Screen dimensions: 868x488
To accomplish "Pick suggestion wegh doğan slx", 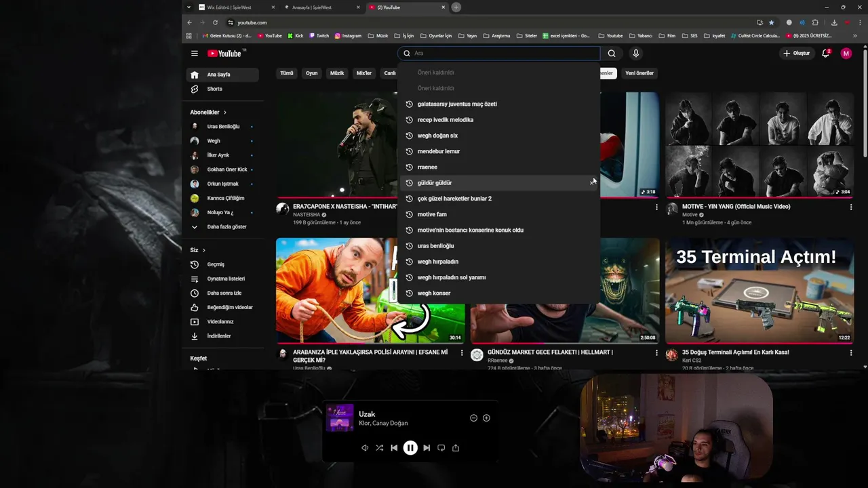I will coord(498,136).
